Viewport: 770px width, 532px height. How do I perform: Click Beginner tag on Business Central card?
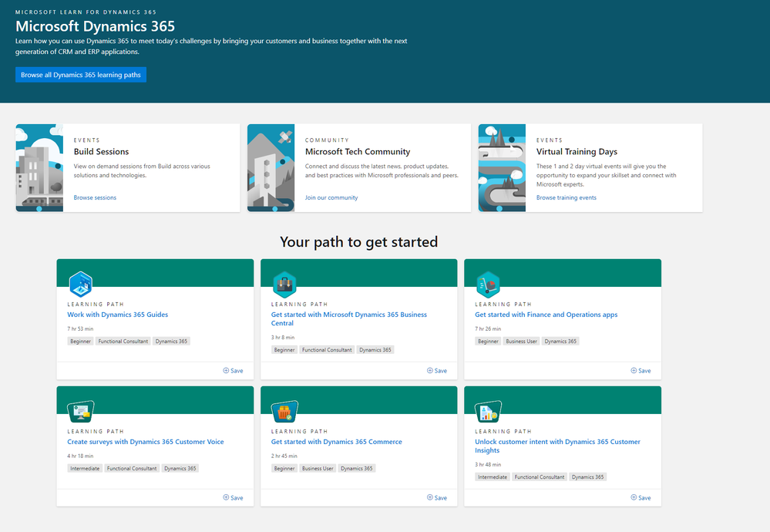[x=284, y=350]
